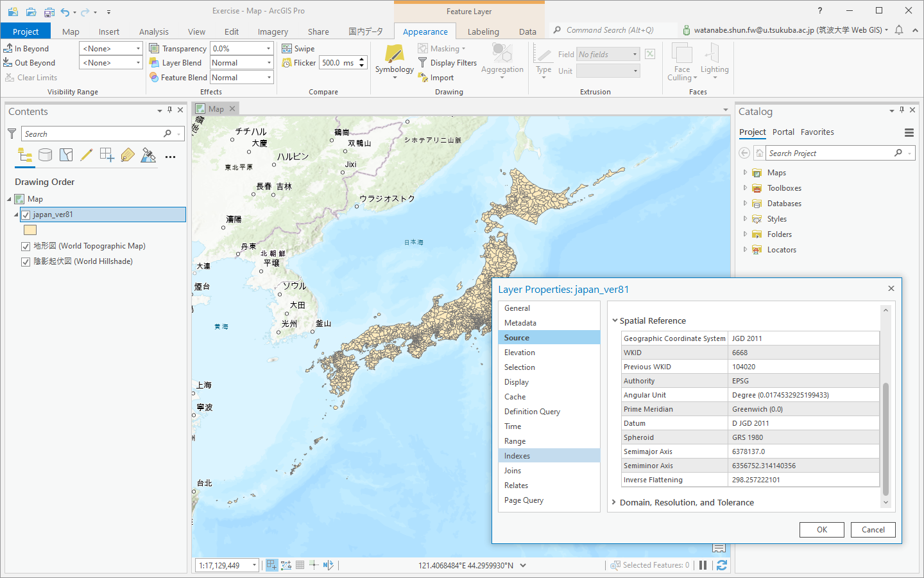Select Definition Query in Layer Properties
Screen dimensions: 924x578
549,412
